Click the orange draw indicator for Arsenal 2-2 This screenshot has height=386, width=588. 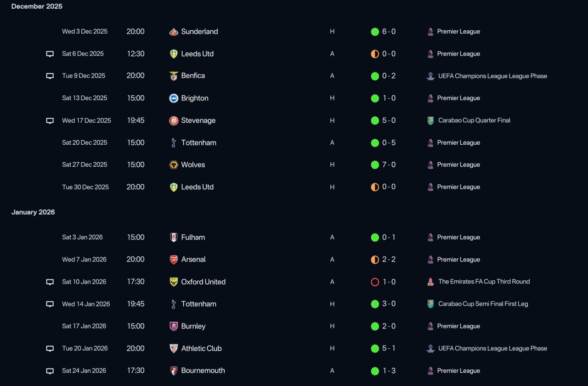tap(375, 260)
